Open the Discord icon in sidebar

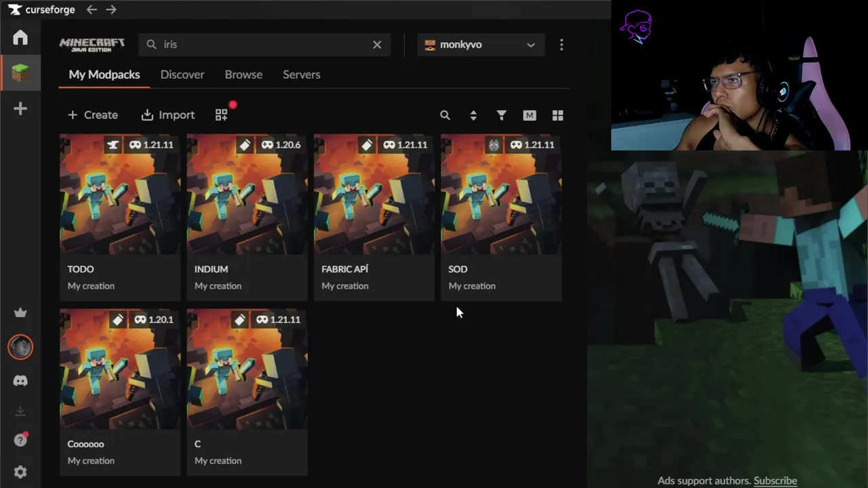click(x=20, y=381)
